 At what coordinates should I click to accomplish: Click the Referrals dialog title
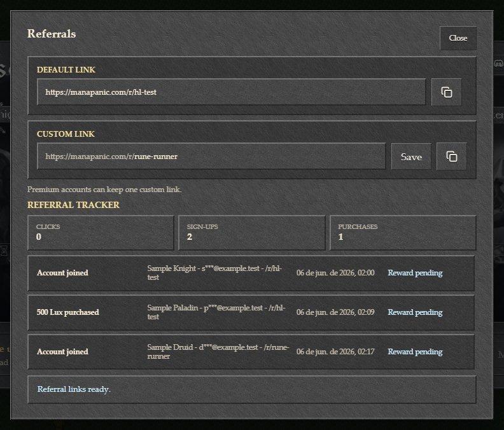click(x=52, y=34)
